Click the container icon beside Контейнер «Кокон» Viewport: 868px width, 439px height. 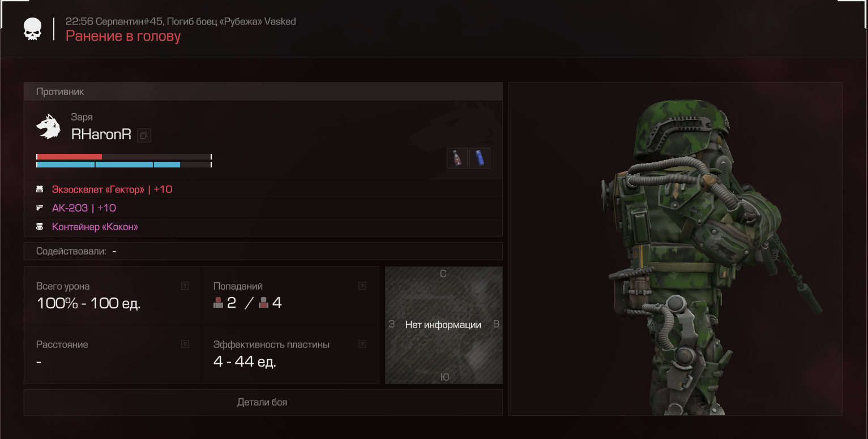[x=40, y=227]
